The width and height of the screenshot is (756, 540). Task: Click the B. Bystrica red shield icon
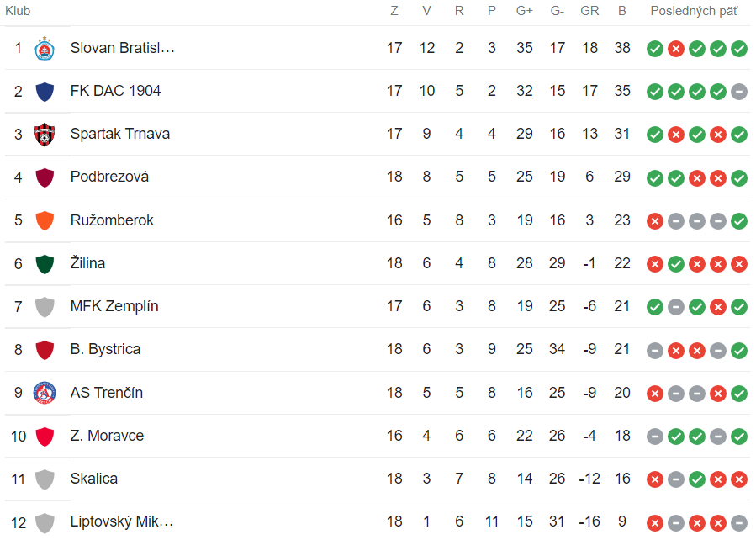click(x=45, y=349)
